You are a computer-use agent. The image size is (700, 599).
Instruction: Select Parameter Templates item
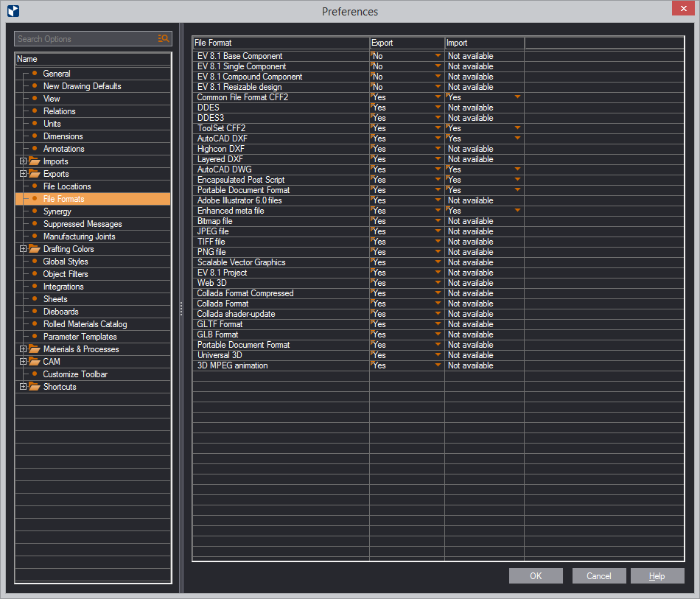tap(80, 336)
